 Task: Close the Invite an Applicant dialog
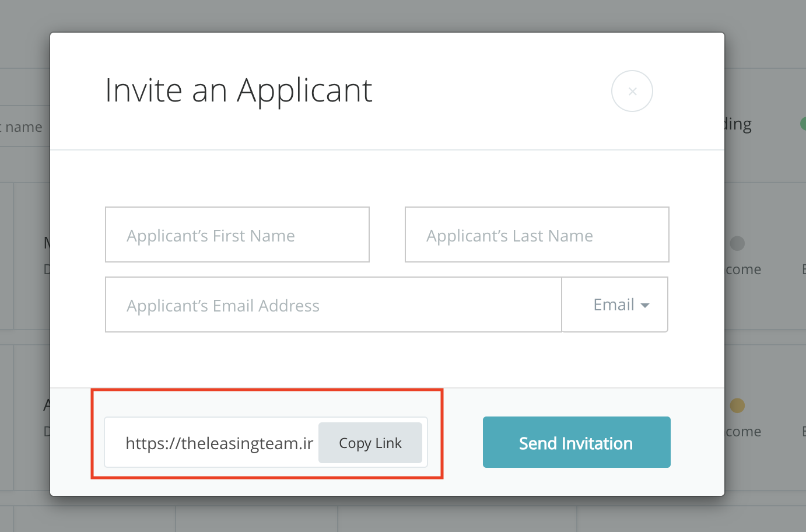click(632, 91)
